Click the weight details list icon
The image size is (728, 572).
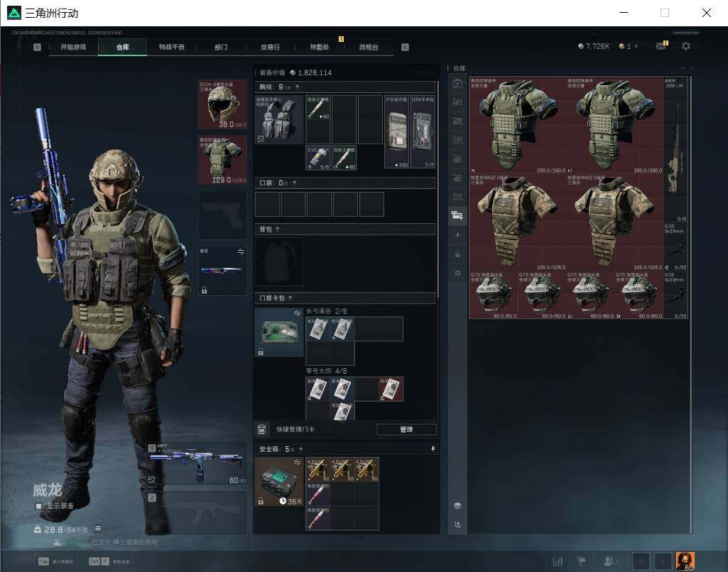click(97, 529)
